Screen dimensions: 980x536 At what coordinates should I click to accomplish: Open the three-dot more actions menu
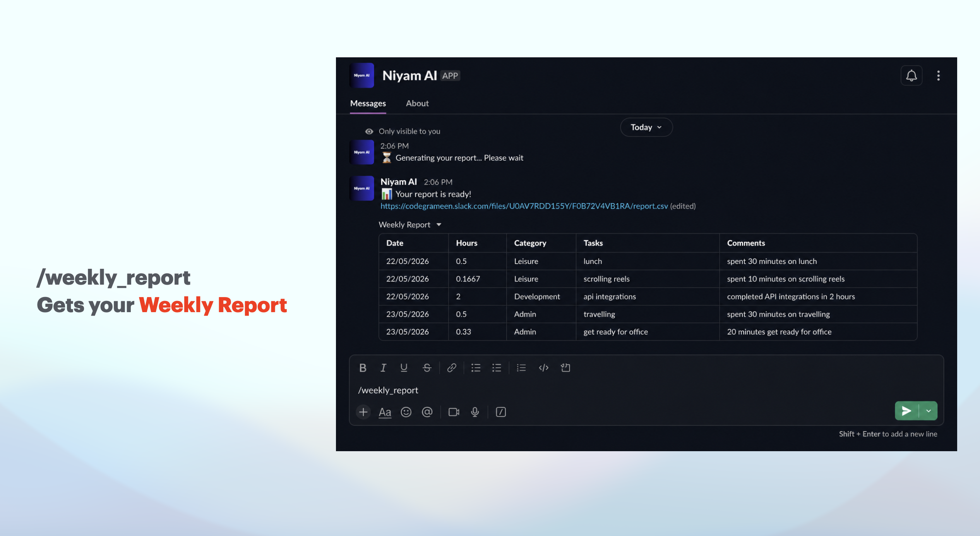click(x=938, y=76)
